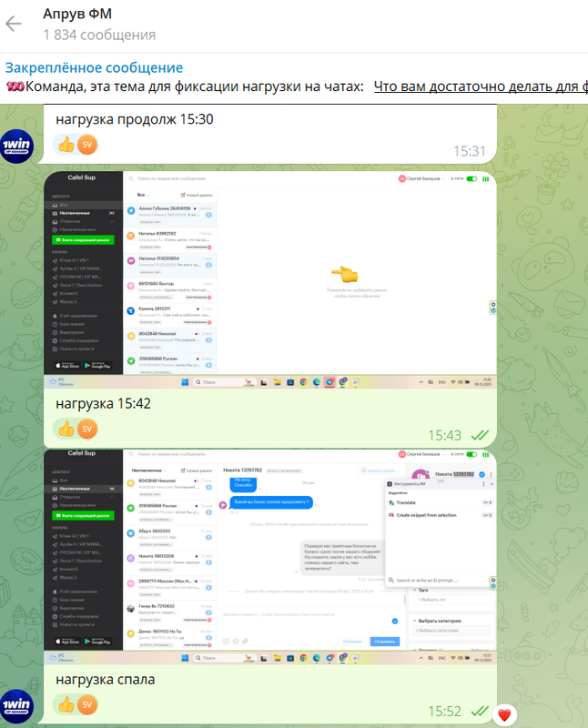Open the Абдул 3632333 dialog in the нагрузка спала screenshot
Screen dimensions: 588x728
tap(170, 536)
